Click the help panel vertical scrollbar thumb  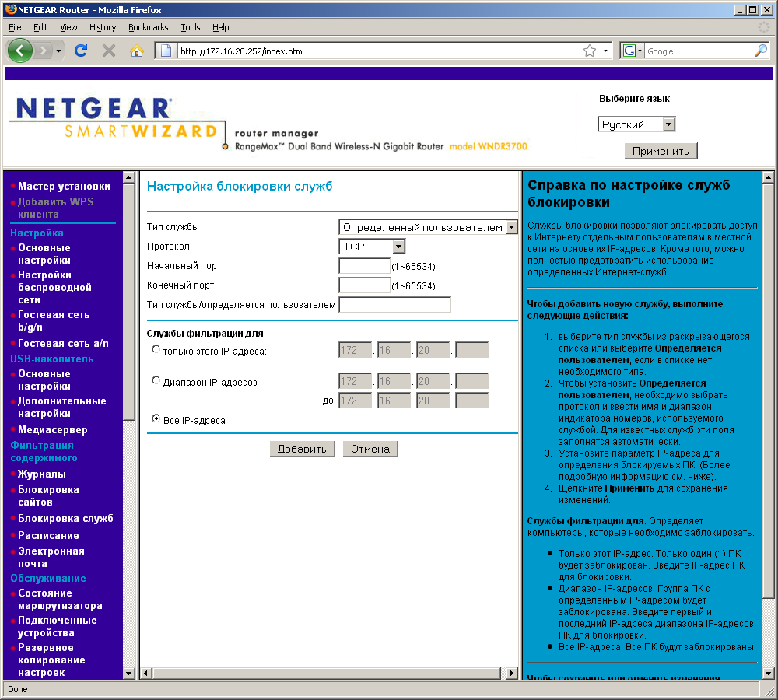[x=768, y=391]
